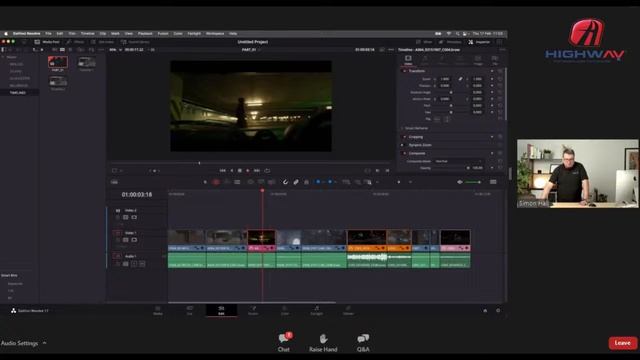Switch to the Media page

click(x=158, y=310)
